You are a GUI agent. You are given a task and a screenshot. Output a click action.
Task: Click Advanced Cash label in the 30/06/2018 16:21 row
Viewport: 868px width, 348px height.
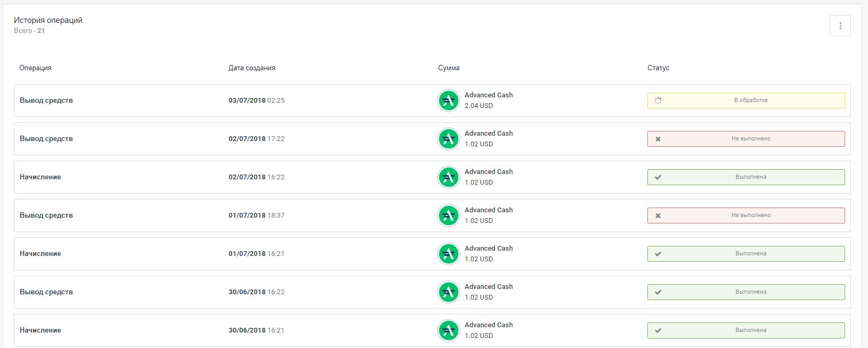pos(489,325)
